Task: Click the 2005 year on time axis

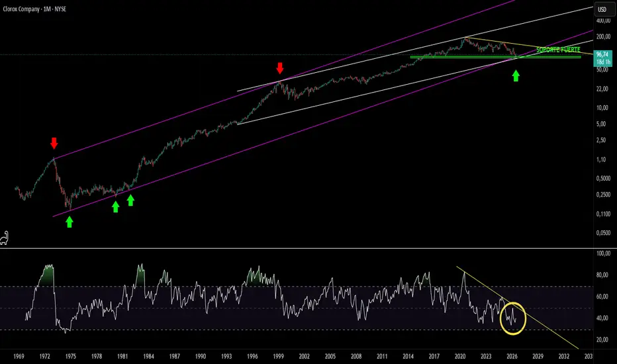Action: coord(330,357)
